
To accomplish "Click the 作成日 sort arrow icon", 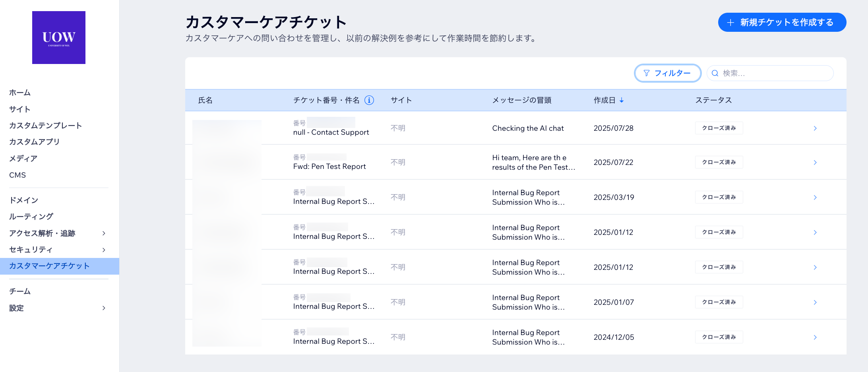I will tap(622, 100).
